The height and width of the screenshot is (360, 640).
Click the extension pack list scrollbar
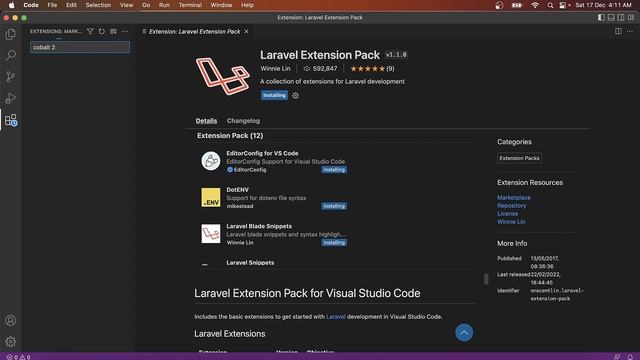click(x=486, y=279)
